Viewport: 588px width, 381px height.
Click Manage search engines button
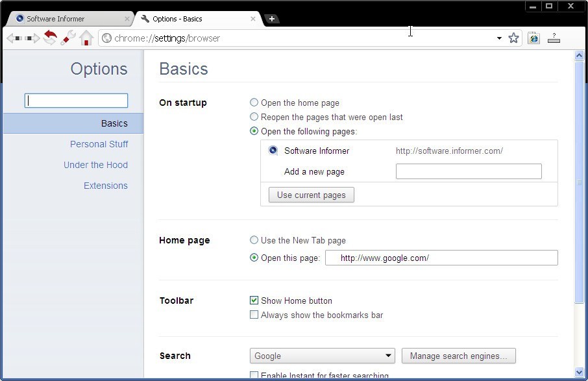(x=459, y=356)
